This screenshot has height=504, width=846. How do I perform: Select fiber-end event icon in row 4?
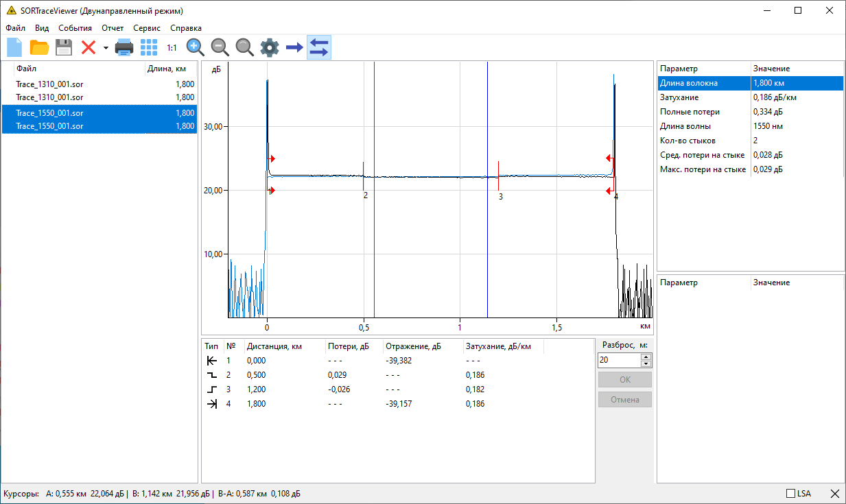[x=211, y=404]
